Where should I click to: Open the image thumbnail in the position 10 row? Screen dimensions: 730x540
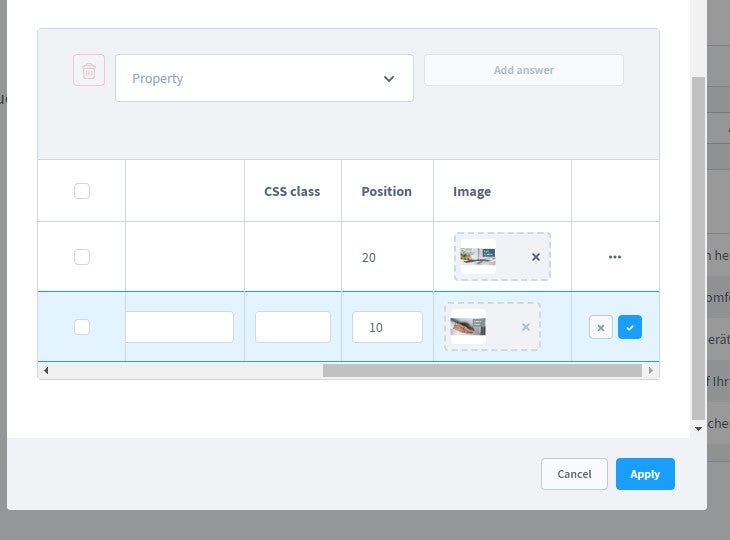468,326
